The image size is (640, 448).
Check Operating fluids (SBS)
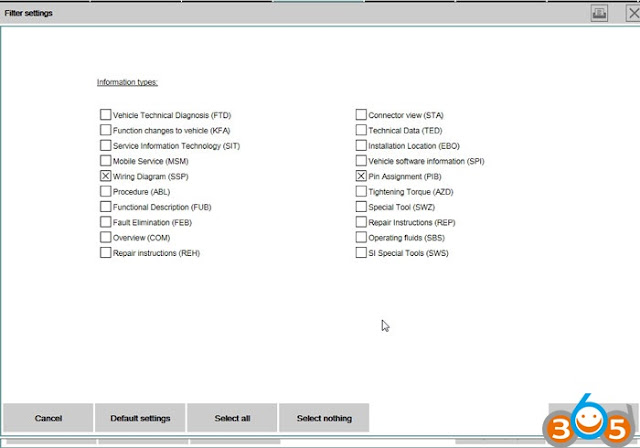(361, 237)
